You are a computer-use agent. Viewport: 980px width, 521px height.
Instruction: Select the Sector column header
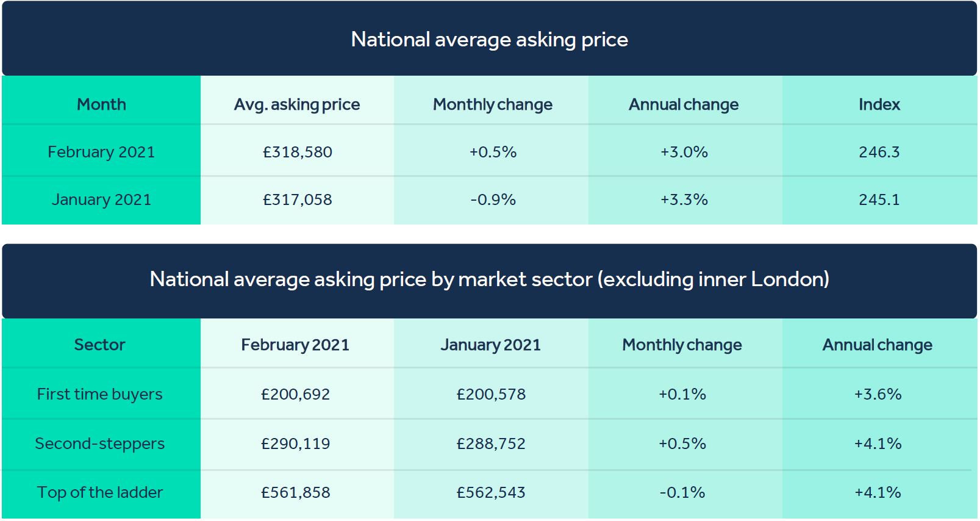click(x=99, y=345)
